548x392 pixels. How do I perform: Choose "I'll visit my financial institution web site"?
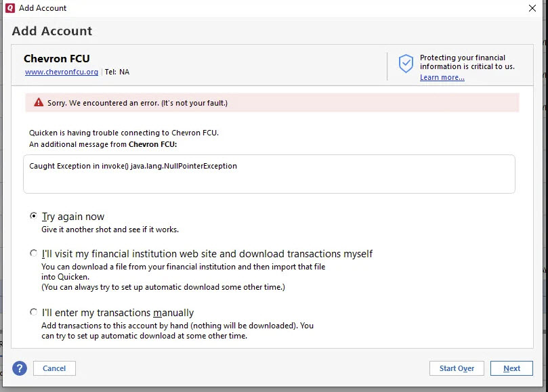[33, 253]
